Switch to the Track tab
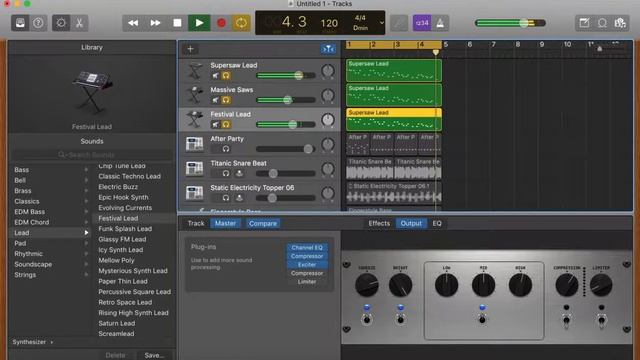Image resolution: width=640 pixels, height=360 pixels. click(x=196, y=223)
